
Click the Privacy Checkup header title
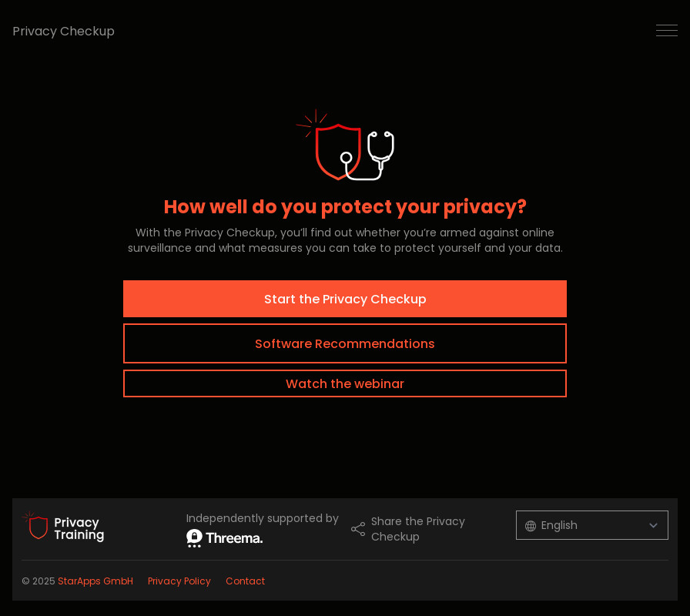click(64, 32)
